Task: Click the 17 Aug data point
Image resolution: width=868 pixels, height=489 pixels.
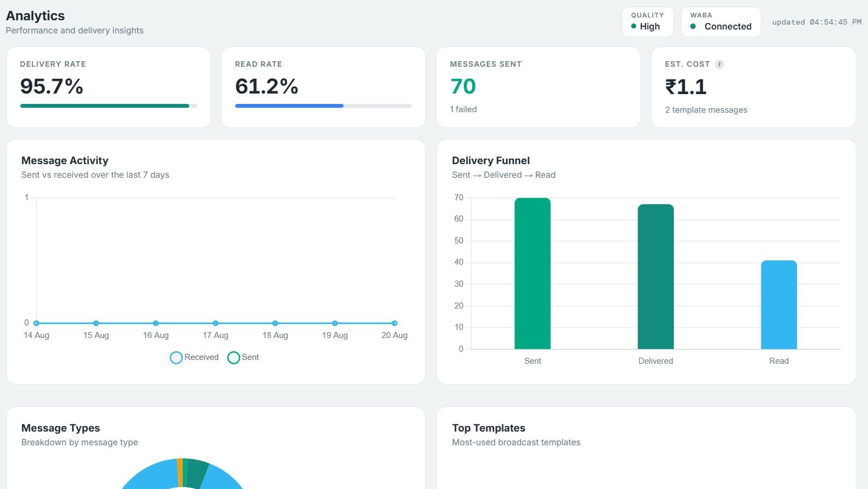Action: point(215,323)
